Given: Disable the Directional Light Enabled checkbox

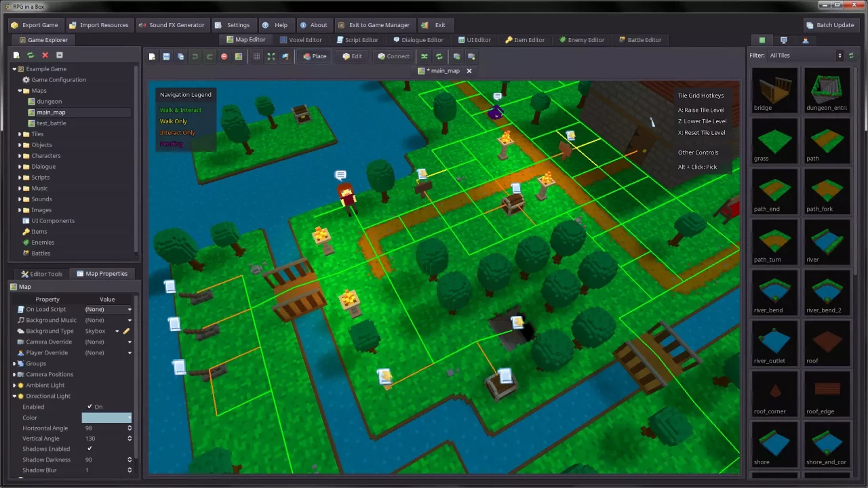Looking at the screenshot, I should (x=90, y=407).
